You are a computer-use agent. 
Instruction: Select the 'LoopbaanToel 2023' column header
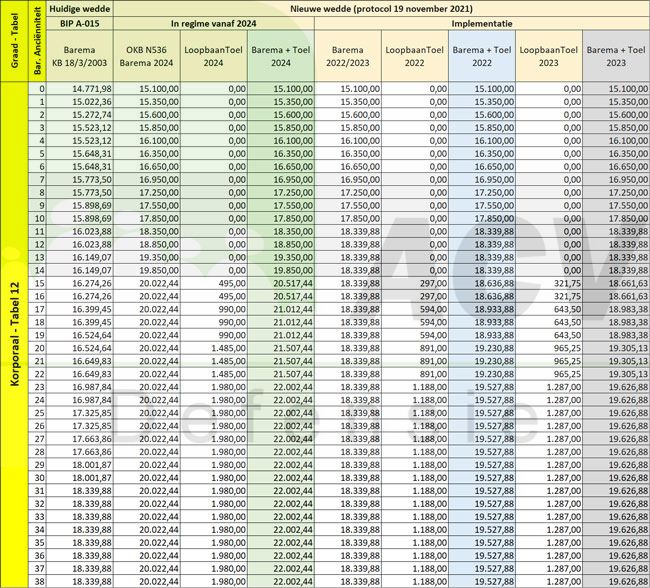click(548, 56)
